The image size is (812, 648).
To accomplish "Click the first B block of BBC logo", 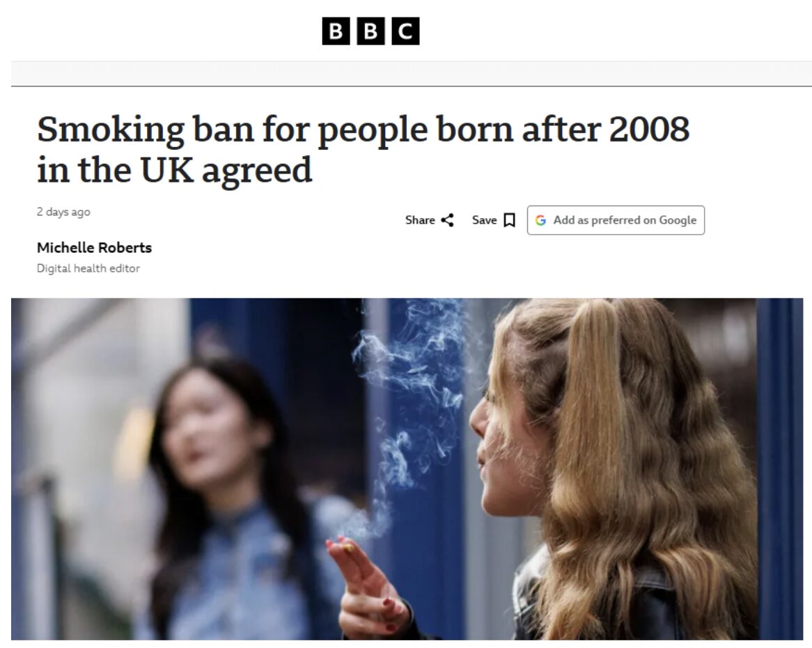I will click(336, 31).
